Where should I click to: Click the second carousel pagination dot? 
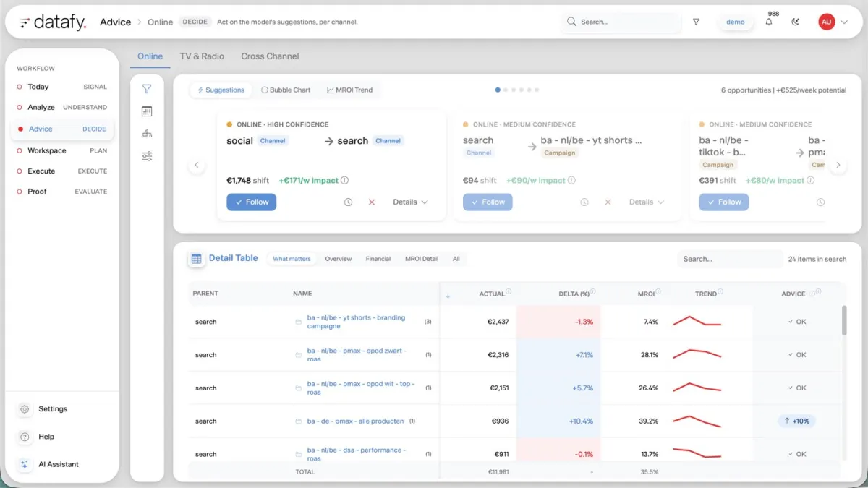tap(506, 90)
